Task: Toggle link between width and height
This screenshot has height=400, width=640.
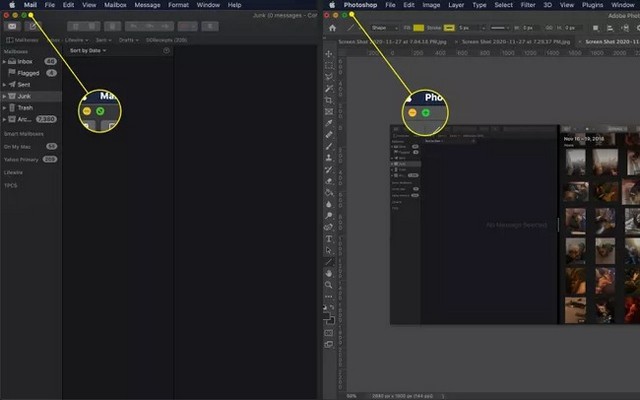Action: (x=549, y=28)
